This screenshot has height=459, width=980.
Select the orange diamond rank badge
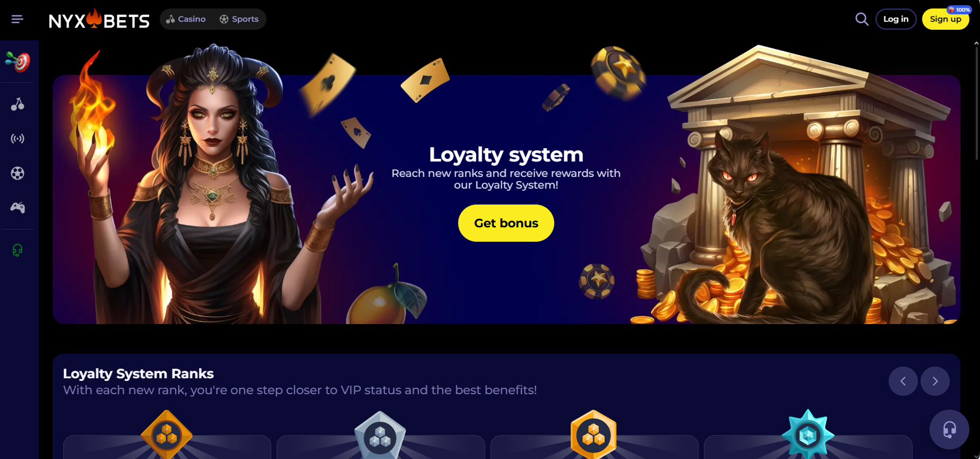[167, 435]
